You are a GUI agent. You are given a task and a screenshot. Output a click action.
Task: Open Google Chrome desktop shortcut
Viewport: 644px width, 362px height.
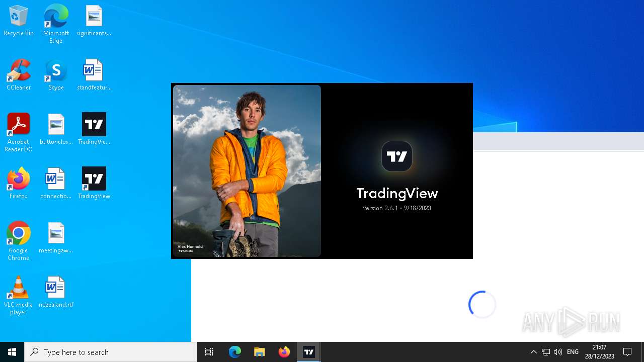pos(19,241)
